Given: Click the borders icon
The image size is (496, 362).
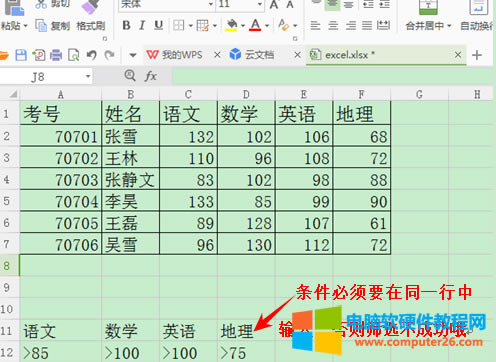Looking at the screenshot, I should tap(179, 25).
